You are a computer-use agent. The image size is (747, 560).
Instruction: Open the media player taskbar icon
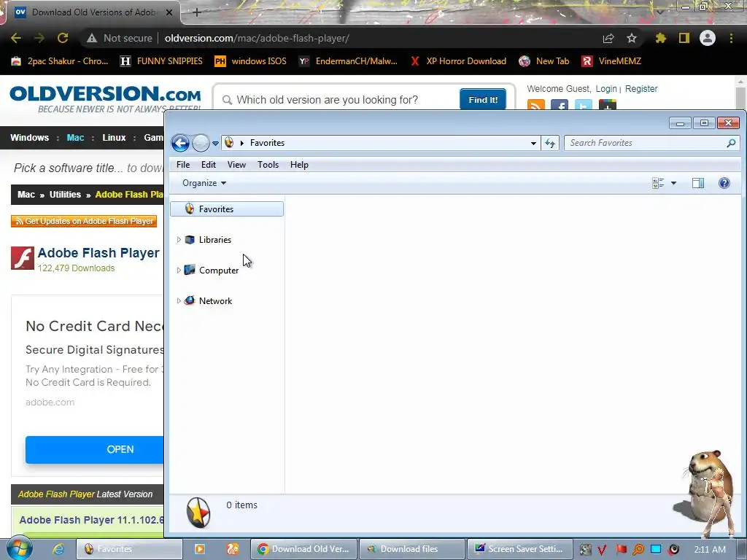200,549
